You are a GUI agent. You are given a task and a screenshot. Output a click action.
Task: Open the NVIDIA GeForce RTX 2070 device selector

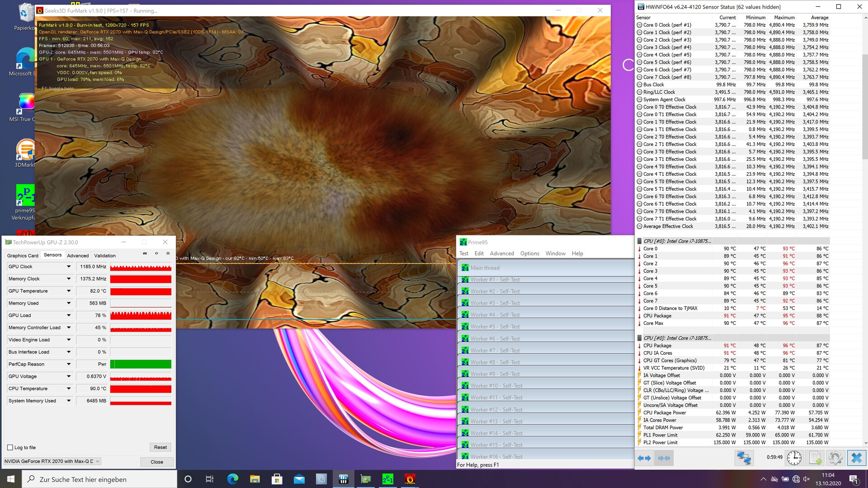(x=52, y=461)
